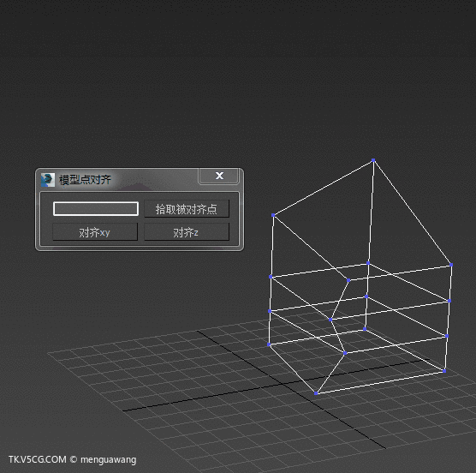Select the upper-left roof corner vertex
476x473 pixels.
point(273,215)
